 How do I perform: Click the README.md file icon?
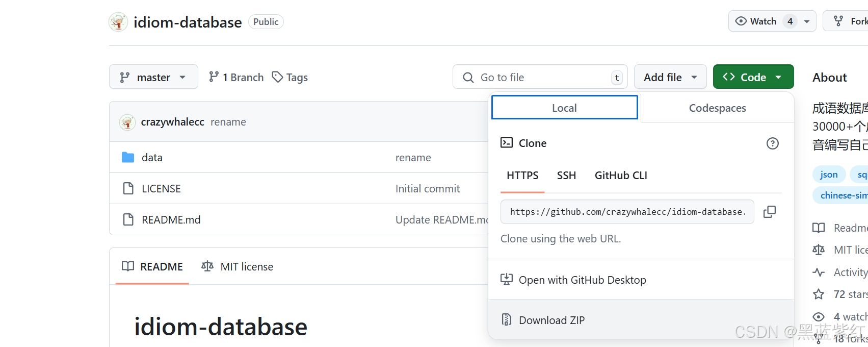click(x=128, y=219)
